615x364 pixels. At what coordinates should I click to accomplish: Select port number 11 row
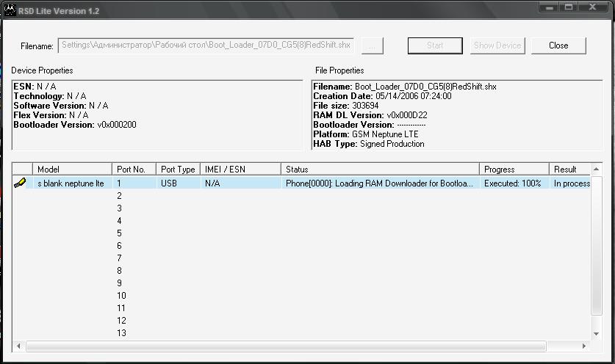tap(121, 308)
